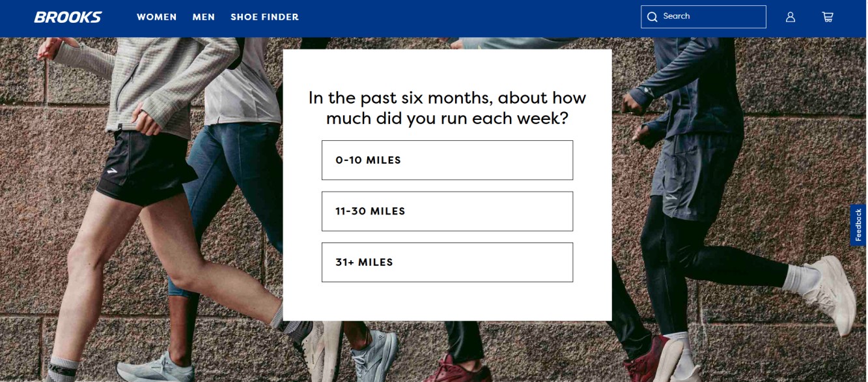Screen dimensions: 868x382
Task: Click the Brooks logo
Action: coord(68,17)
